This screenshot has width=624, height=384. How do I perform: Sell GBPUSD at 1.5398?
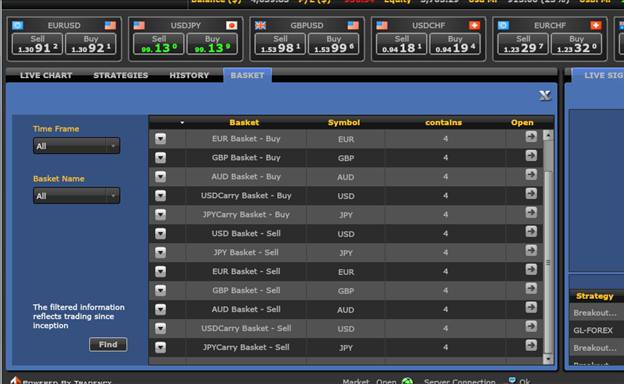tap(280, 44)
